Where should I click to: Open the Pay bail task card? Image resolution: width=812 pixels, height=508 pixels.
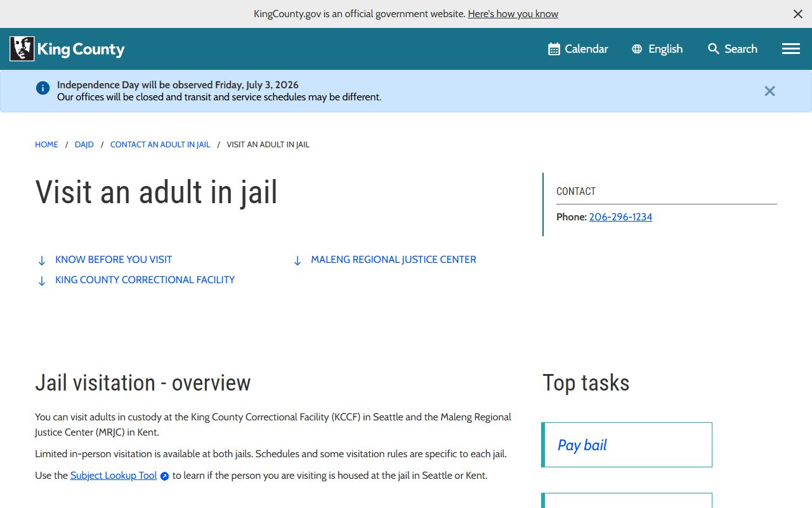tap(627, 445)
